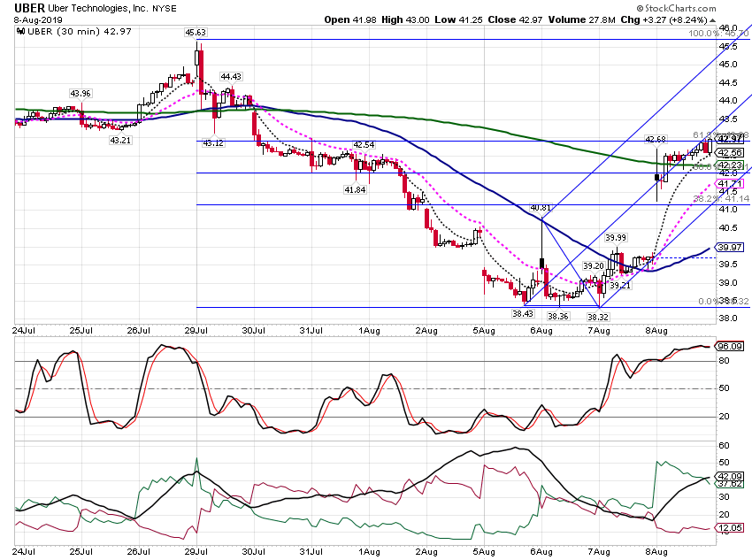Click the 43.96 price annotation
Viewport: 752px width, 560px height.
pos(81,94)
